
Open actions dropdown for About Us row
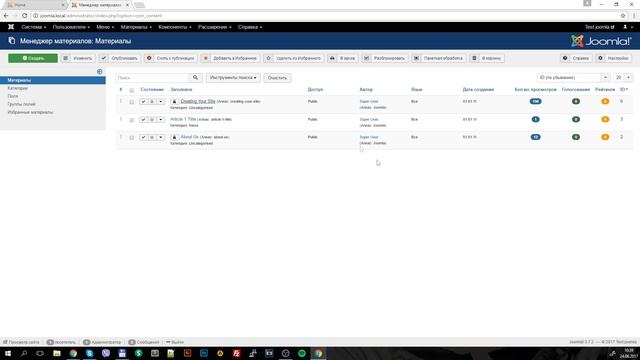coord(161,137)
